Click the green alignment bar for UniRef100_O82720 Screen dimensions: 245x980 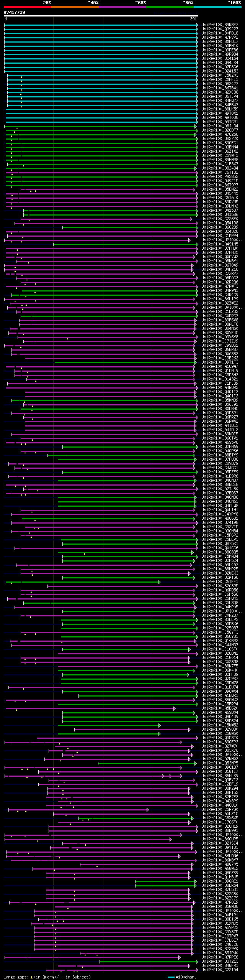(x=101, y=139)
